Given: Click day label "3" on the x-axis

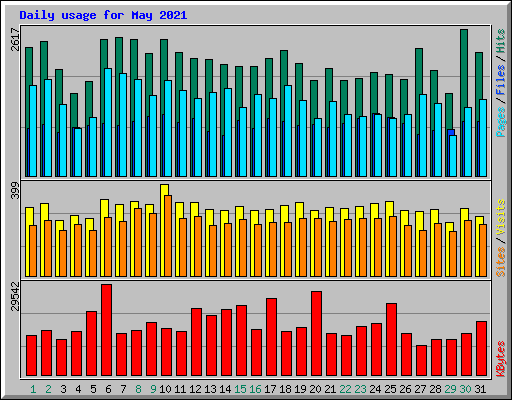Looking at the screenshot, I should click(63, 389).
